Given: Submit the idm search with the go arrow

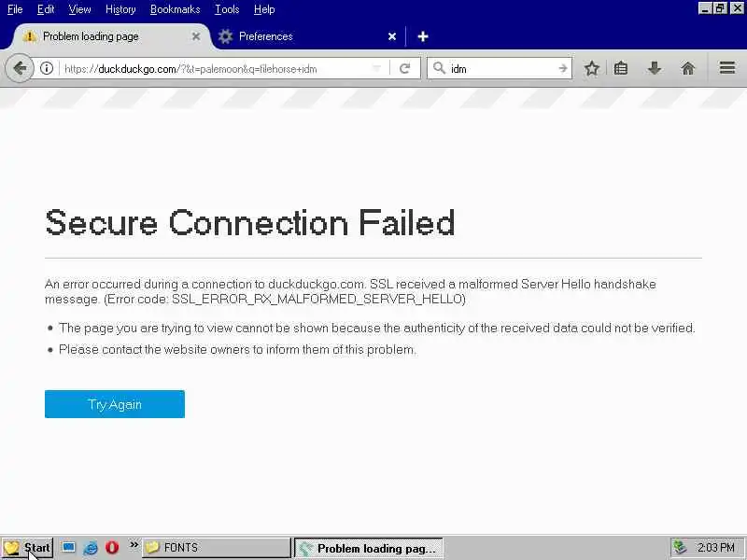Looking at the screenshot, I should click(563, 68).
